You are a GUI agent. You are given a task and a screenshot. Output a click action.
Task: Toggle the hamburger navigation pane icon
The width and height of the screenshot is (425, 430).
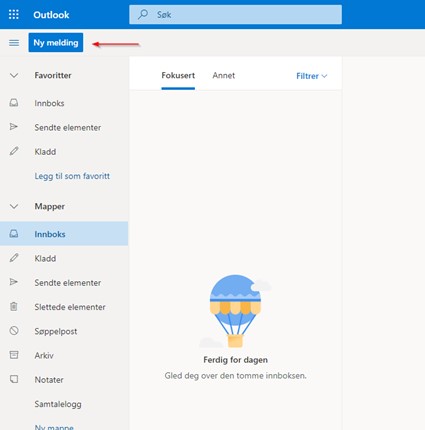click(14, 43)
